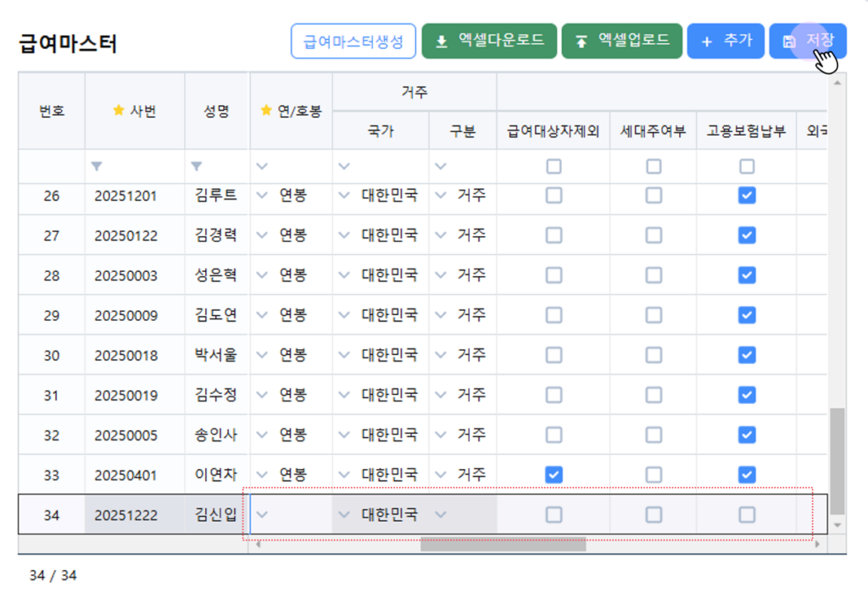Image resolution: width=868 pixels, height=609 pixels.
Task: Click the 번호 column header
Action: click(x=52, y=111)
